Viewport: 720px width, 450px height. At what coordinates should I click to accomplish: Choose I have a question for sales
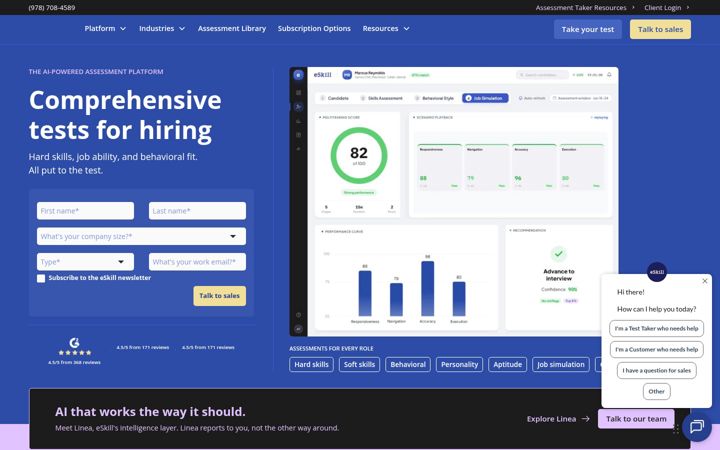coord(657,371)
